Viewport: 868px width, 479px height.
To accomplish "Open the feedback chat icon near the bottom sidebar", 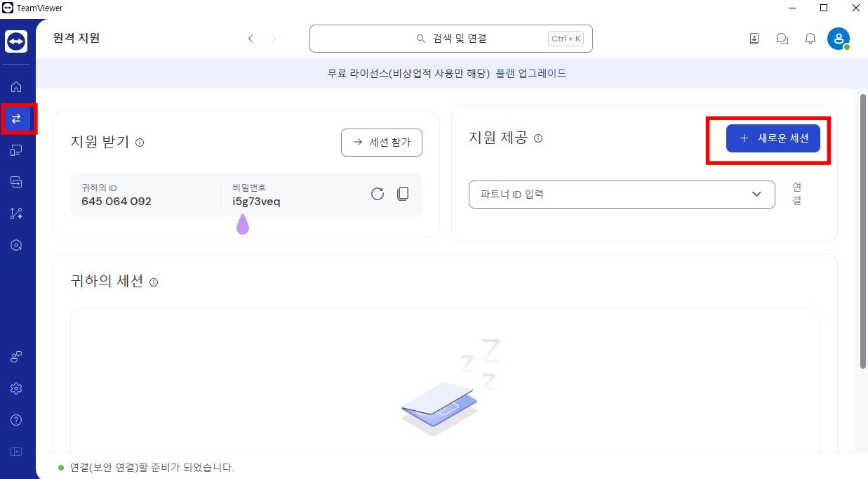I will click(x=17, y=356).
